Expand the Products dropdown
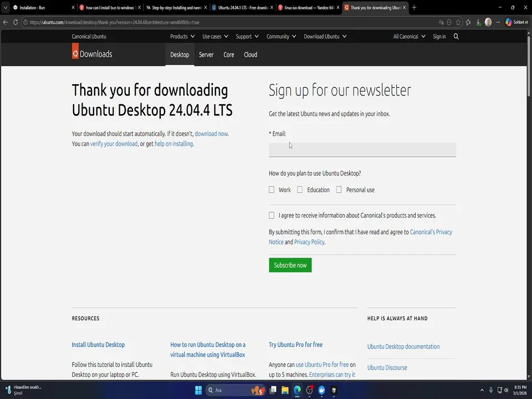Screen dimensions: 532x399 [182, 37]
